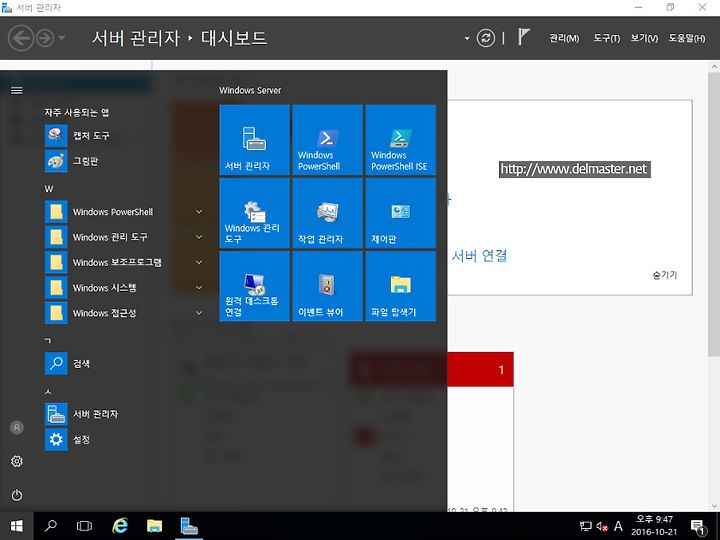
Task: Click the 자주 사용되는 앱 heading
Action: (76, 112)
